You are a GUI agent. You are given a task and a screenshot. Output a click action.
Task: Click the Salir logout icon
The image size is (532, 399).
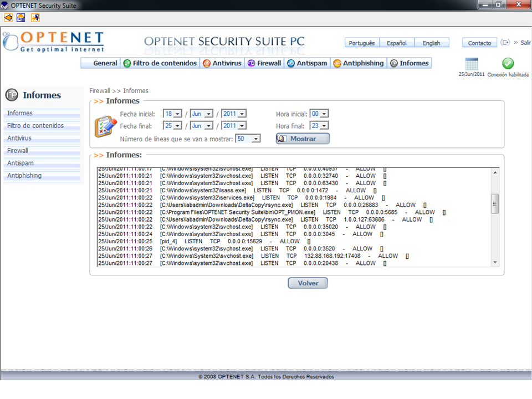point(505,43)
